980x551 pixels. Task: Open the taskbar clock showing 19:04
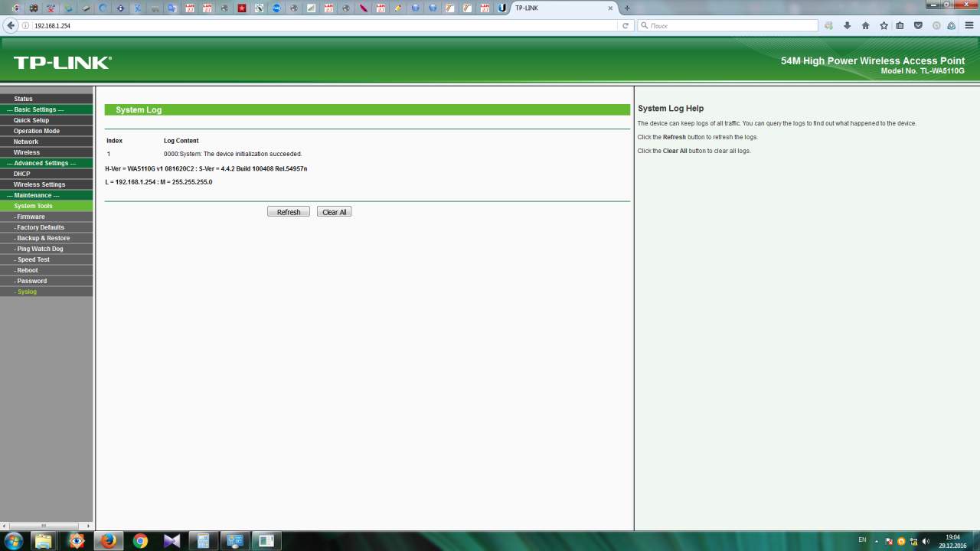point(952,541)
